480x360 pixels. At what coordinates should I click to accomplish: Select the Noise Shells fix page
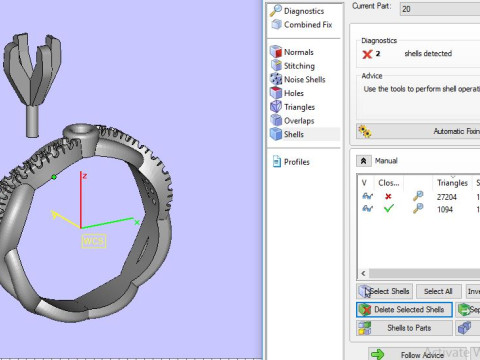298,79
